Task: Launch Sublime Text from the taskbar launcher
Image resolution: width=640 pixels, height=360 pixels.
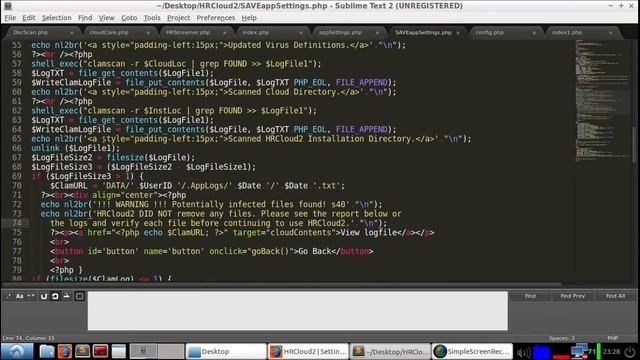Action: [82, 351]
